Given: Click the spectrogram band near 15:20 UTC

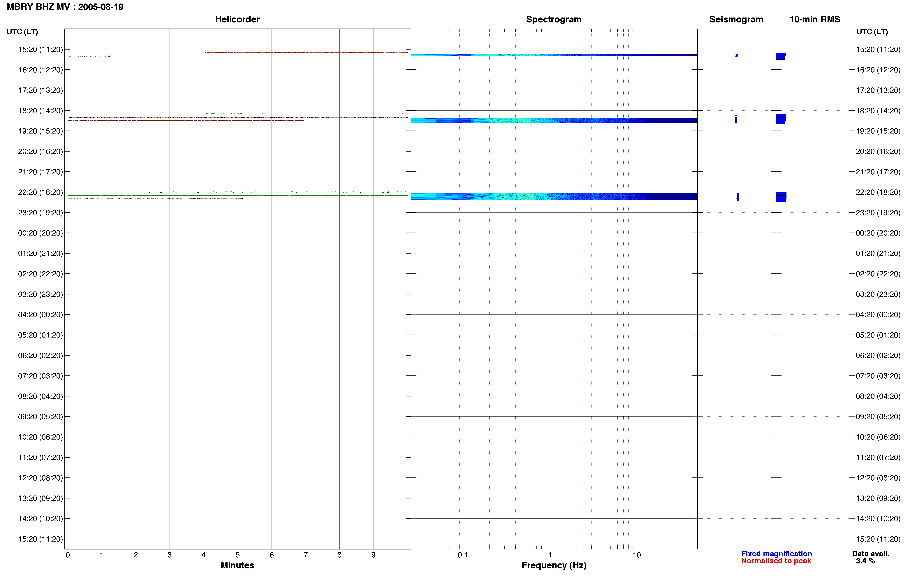Looking at the screenshot, I should (x=554, y=55).
